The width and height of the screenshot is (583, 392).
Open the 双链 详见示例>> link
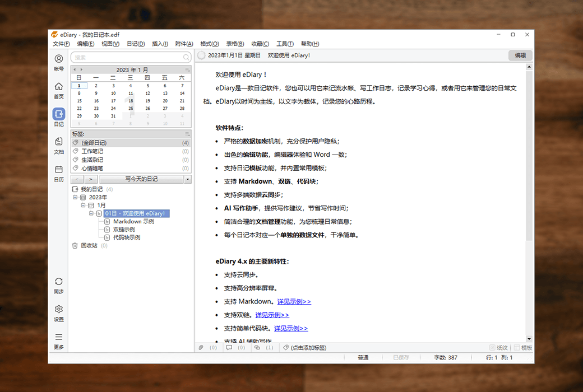pyautogui.click(x=272, y=315)
